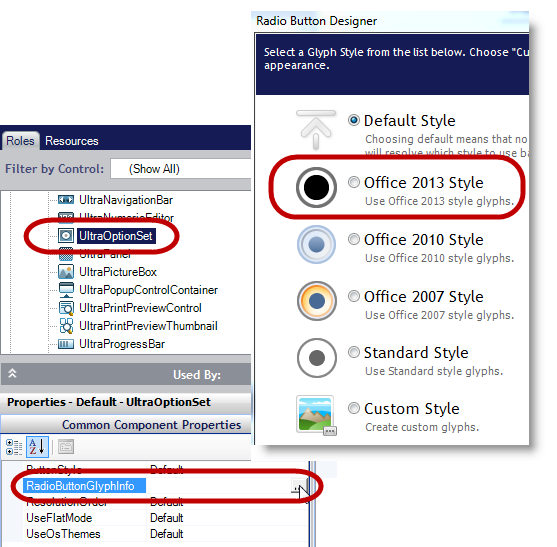
Task: Collapse the Used By panel chevron
Action: [x=12, y=373]
